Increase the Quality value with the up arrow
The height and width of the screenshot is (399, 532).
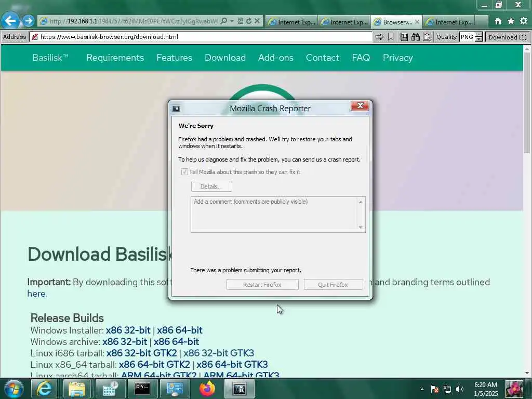(478, 35)
